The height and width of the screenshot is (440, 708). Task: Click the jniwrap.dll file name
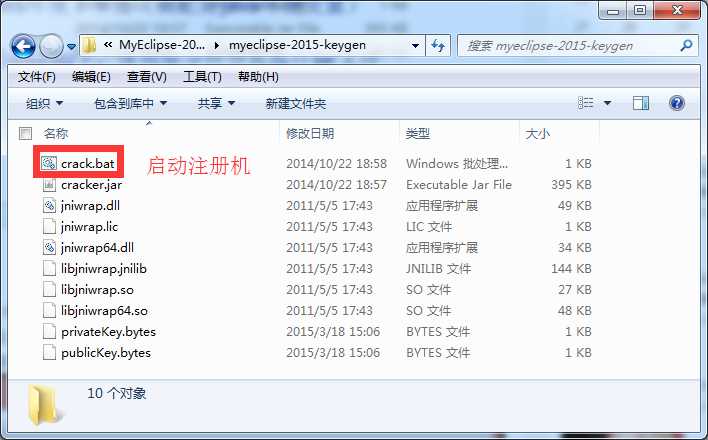click(x=90, y=206)
